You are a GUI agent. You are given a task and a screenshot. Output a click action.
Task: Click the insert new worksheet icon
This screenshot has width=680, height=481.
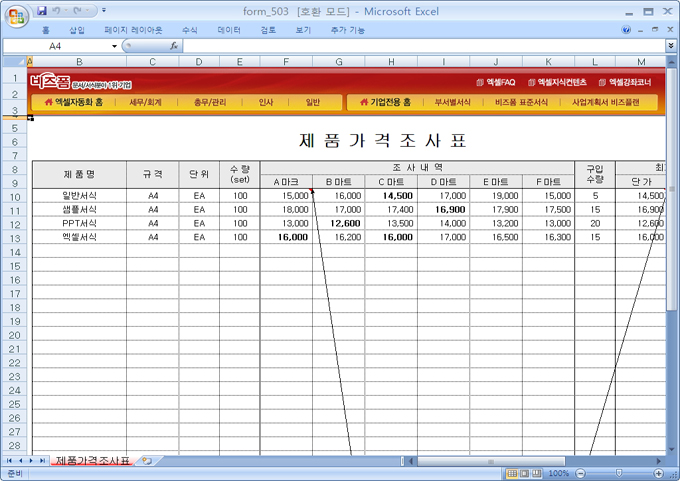146,461
